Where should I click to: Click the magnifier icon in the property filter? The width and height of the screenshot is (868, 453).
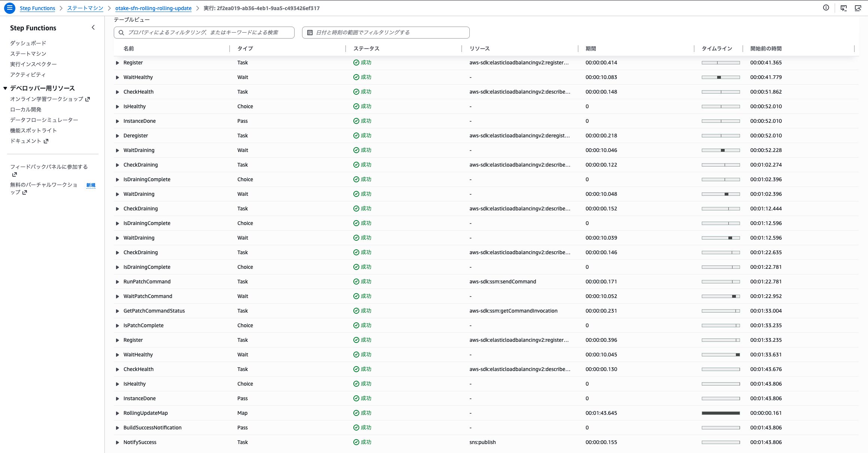121,33
